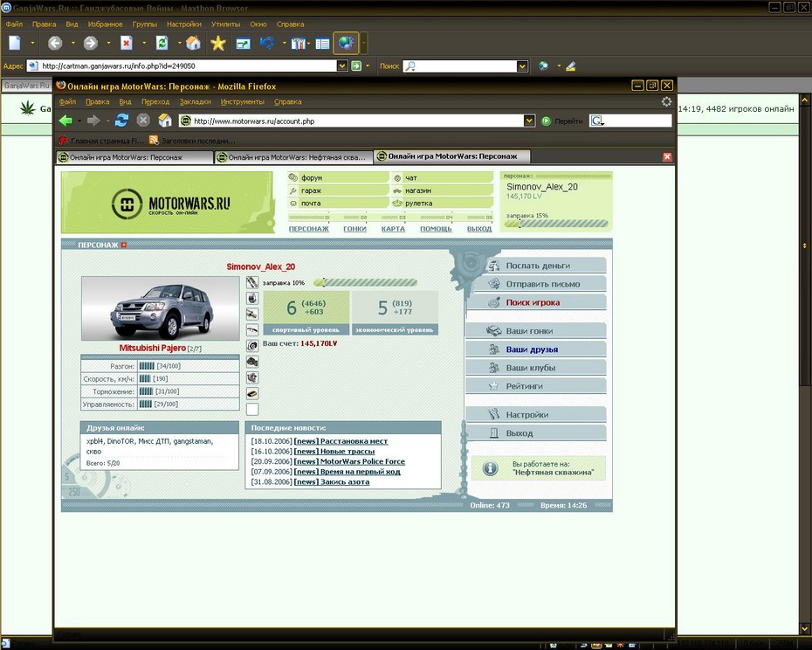Reload page with Firefox refresh icon
Screen dimensions: 812x650
pyautogui.click(x=121, y=121)
